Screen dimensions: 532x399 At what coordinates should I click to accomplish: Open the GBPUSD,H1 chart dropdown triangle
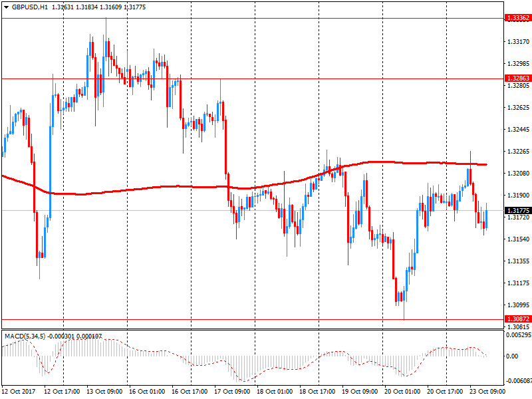pyautogui.click(x=6, y=7)
